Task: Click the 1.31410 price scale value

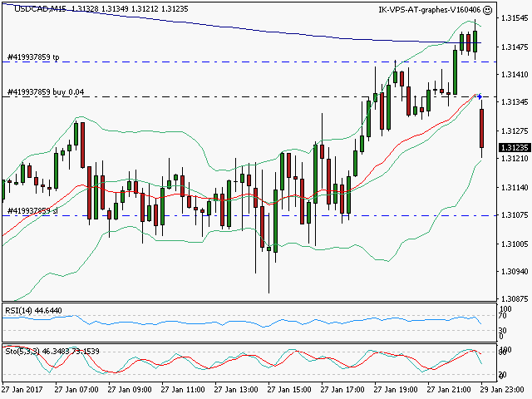Action: (x=515, y=74)
